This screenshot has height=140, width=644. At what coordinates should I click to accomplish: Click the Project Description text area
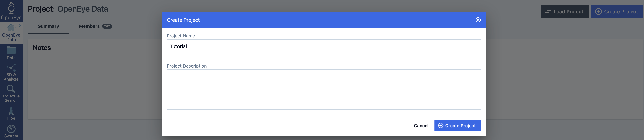pos(324,89)
